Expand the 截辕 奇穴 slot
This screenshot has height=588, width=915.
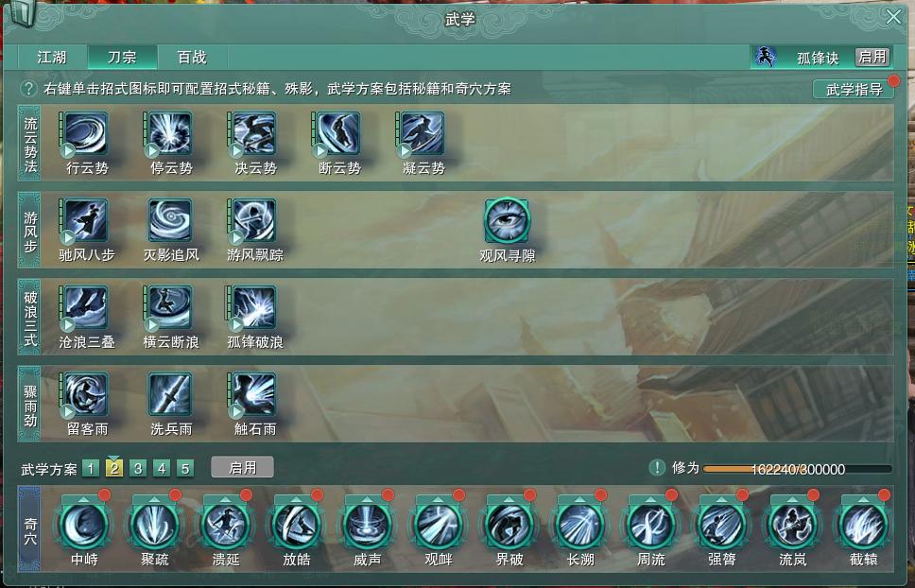pos(864,525)
